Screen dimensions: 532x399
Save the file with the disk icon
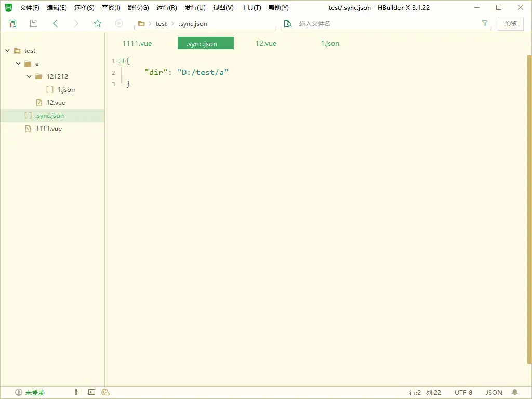pyautogui.click(x=34, y=23)
